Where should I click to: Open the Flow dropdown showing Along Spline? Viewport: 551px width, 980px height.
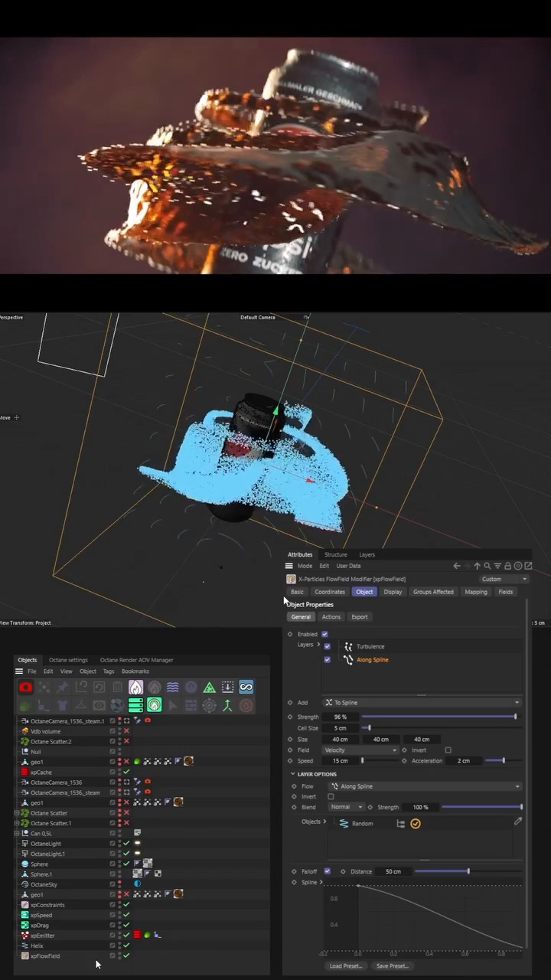click(x=425, y=786)
